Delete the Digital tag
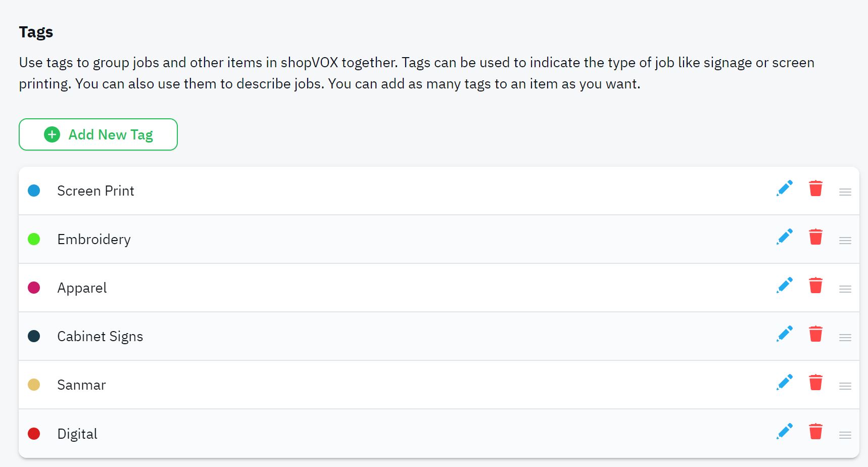This screenshot has width=868, height=467. [815, 431]
